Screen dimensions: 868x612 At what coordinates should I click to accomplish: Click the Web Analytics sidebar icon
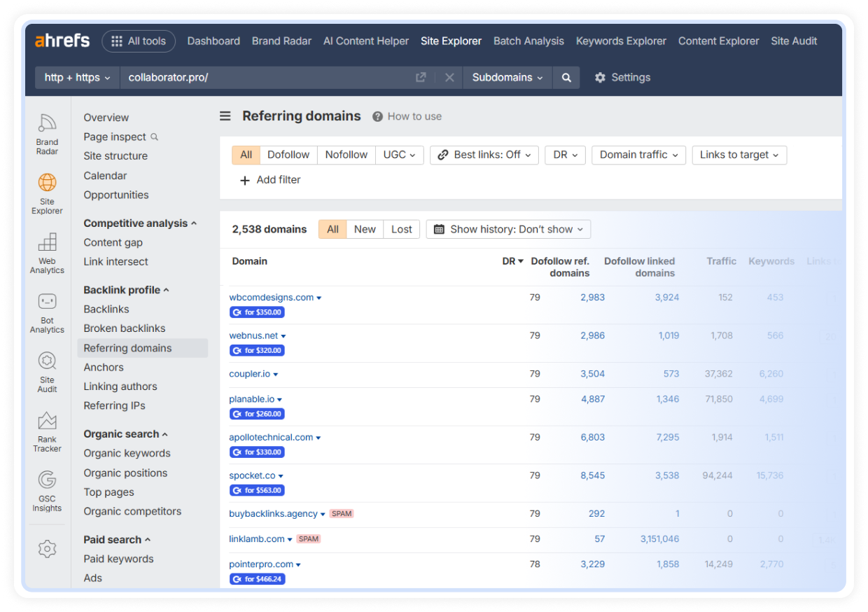tap(47, 252)
